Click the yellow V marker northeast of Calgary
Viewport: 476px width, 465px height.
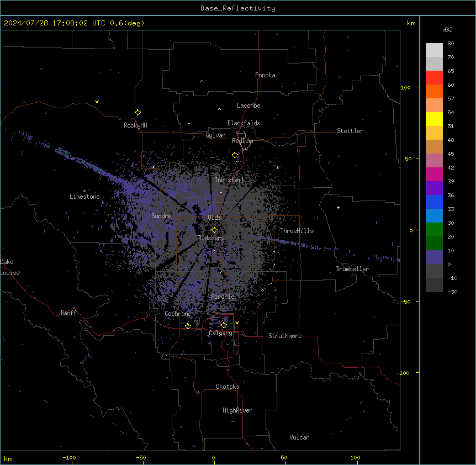237,323
